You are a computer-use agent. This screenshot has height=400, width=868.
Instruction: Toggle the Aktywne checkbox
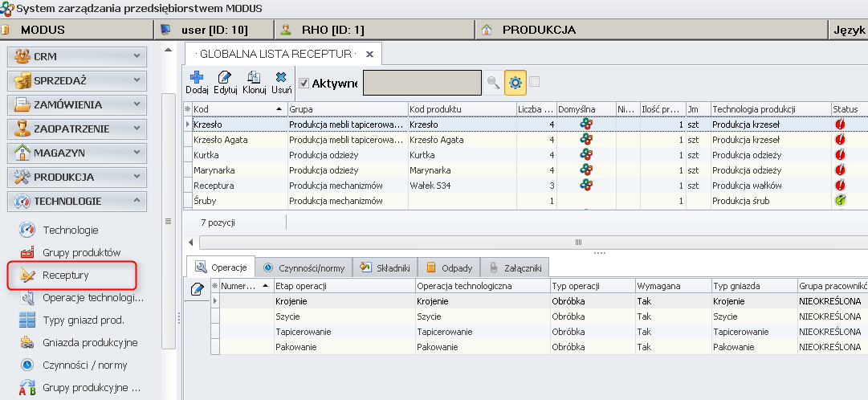pyautogui.click(x=304, y=83)
